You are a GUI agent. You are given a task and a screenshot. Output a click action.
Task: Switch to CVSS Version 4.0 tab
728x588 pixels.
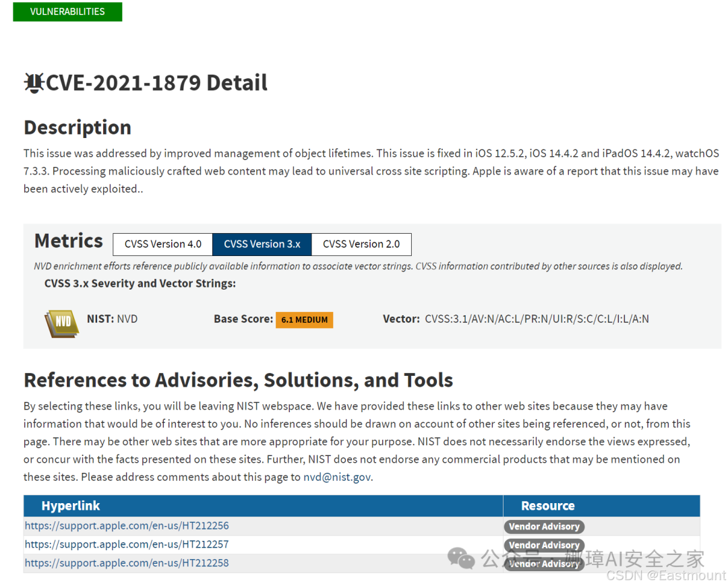tap(162, 244)
